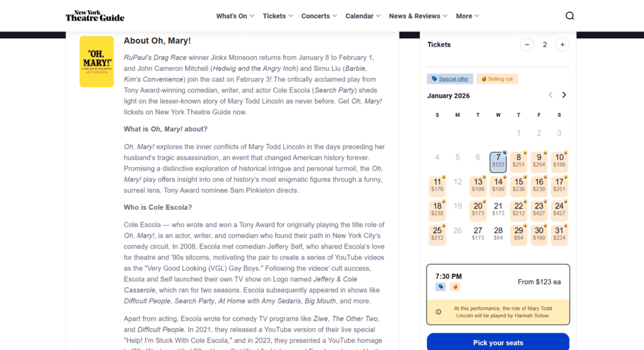Select January 27 at $173
Image resolution: width=644 pixels, height=350 pixels.
tap(478, 234)
